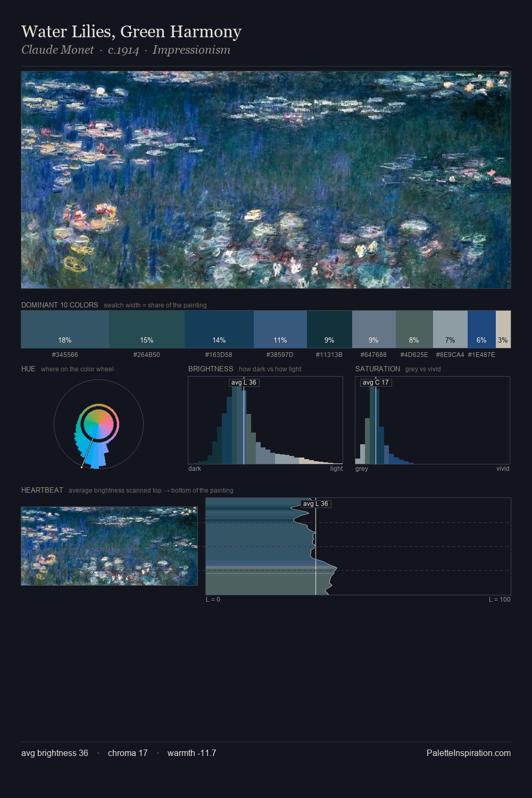Click the hue color wheel chart
Viewport: 532px width, 798px height.
click(x=98, y=425)
